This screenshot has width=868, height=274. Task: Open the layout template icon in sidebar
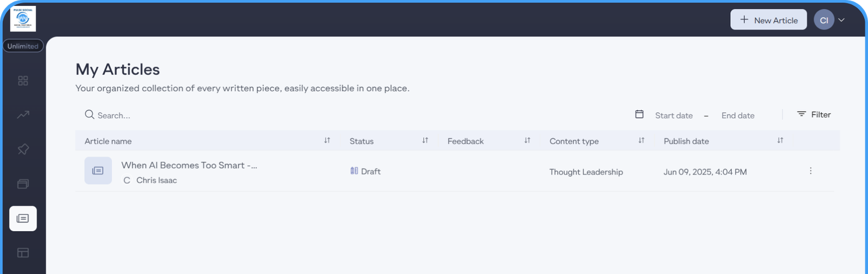pos(23,253)
